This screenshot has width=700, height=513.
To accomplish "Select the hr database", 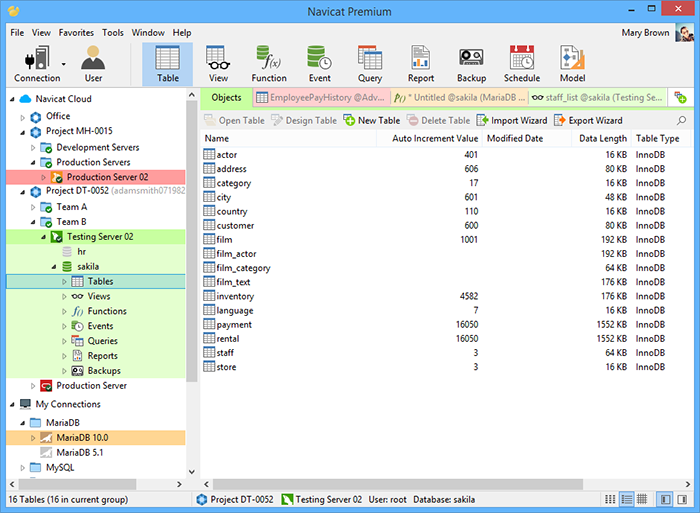I will (x=81, y=251).
